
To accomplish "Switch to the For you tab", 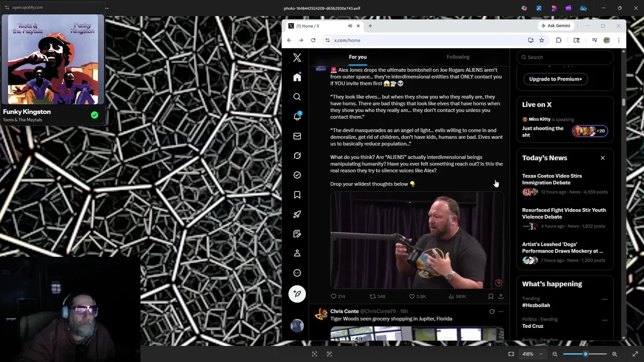I will [x=358, y=57].
